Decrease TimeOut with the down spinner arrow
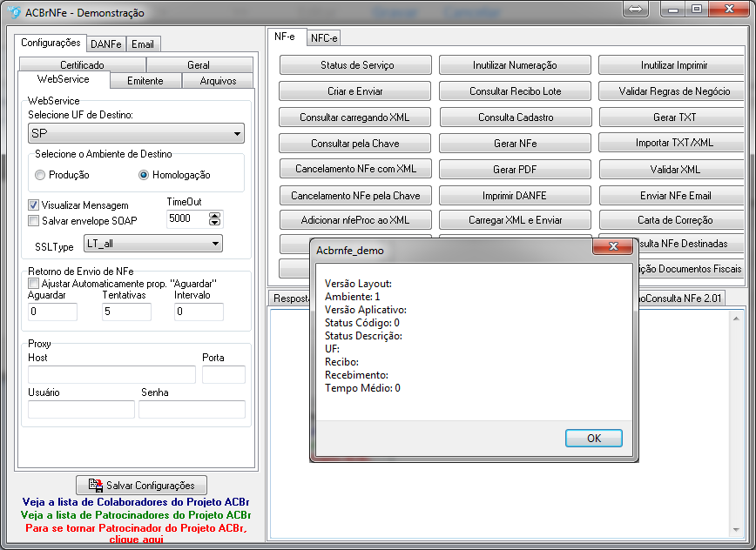This screenshot has width=756, height=550. coord(214,222)
